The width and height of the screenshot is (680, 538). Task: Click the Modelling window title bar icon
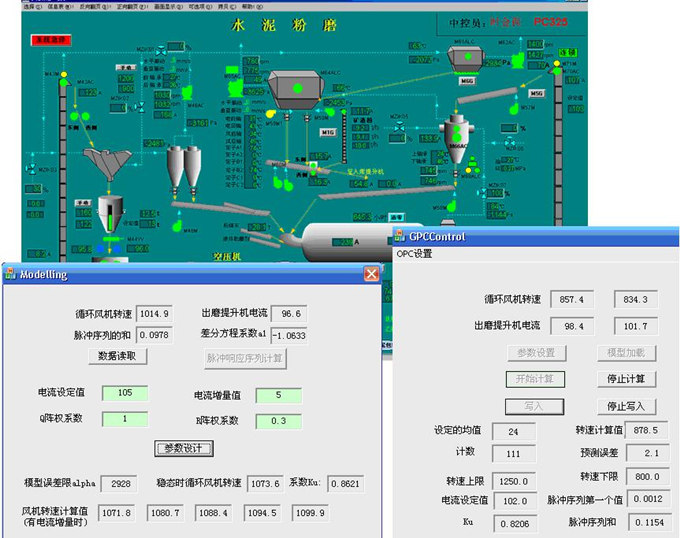(10, 273)
